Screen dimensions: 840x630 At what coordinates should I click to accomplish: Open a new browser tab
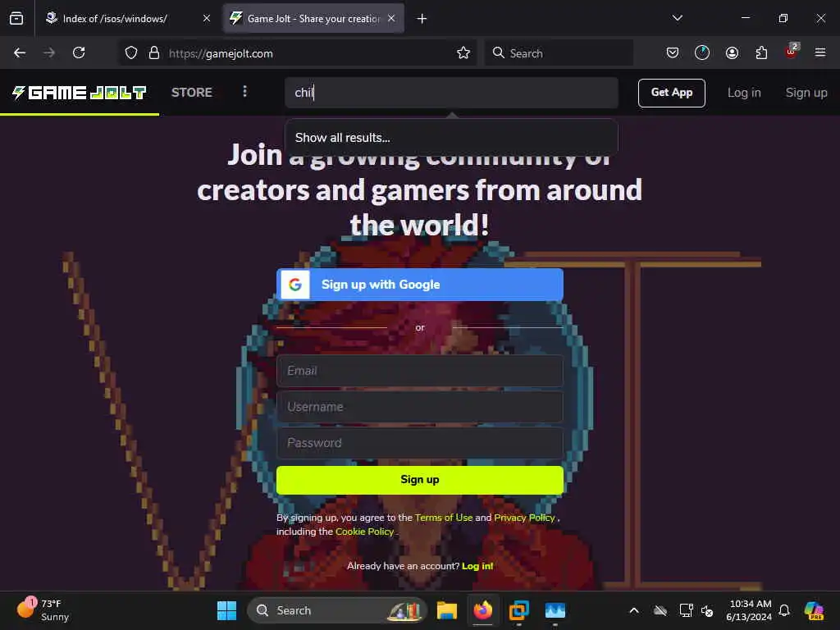coord(422,19)
